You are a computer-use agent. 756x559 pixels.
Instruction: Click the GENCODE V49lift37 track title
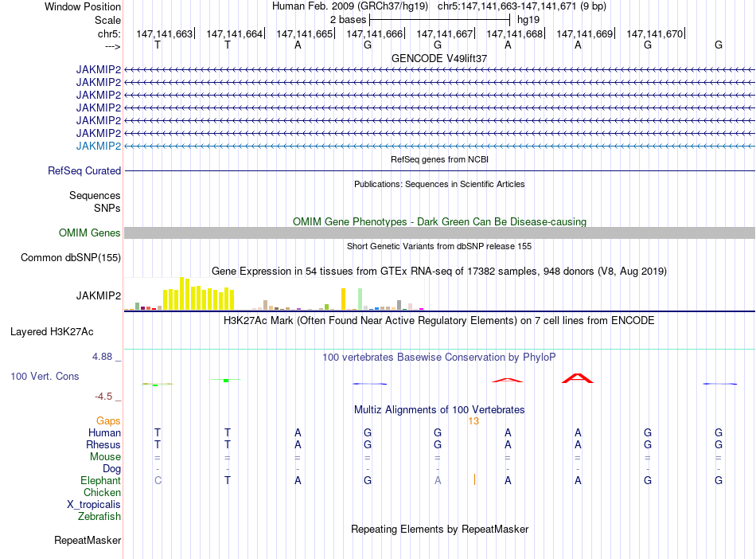[x=438, y=58]
